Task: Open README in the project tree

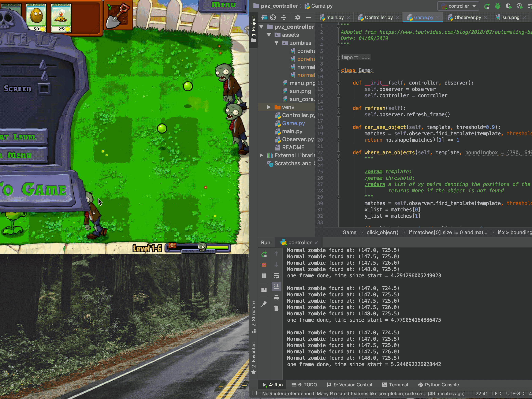Action: 290,148
